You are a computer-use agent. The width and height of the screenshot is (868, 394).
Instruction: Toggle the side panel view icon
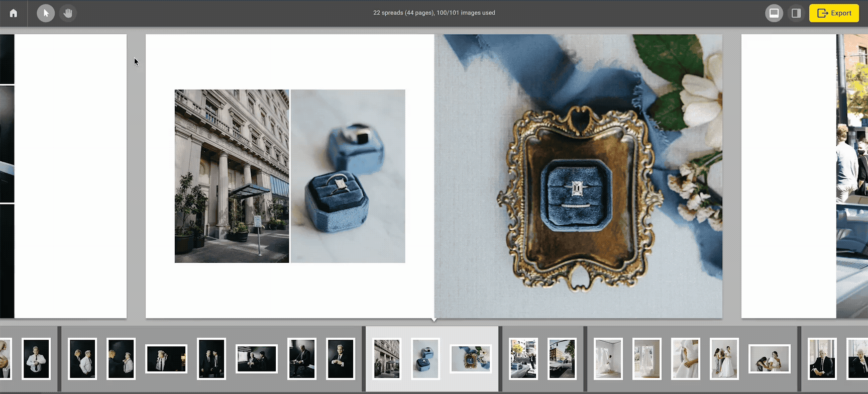[x=796, y=13]
